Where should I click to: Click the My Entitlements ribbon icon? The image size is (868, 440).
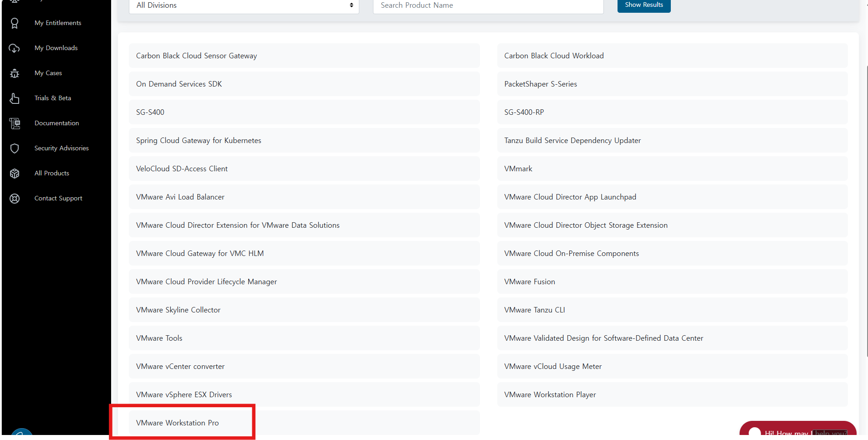(x=15, y=23)
